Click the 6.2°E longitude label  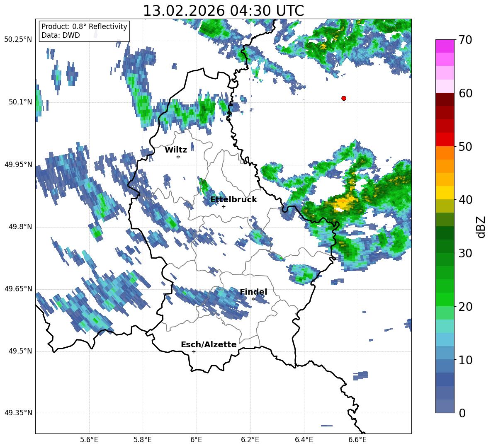pyautogui.click(x=250, y=440)
